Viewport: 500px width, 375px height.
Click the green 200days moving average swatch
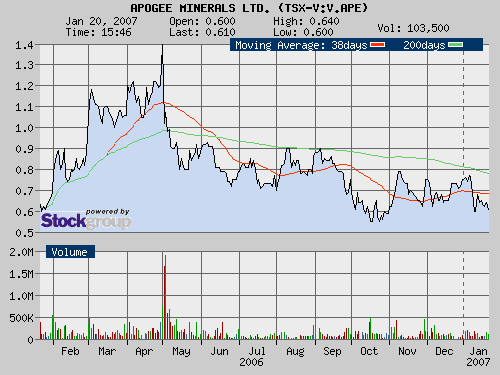(455, 45)
